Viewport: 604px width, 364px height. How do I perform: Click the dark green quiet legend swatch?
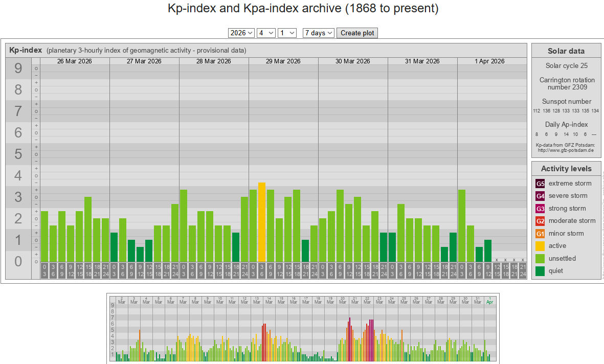[541, 271]
